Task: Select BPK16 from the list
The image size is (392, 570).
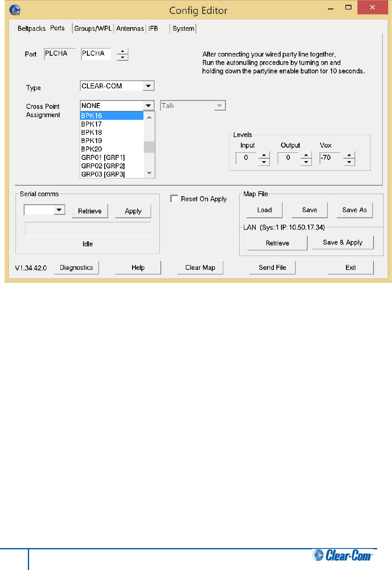Action: pyautogui.click(x=112, y=116)
